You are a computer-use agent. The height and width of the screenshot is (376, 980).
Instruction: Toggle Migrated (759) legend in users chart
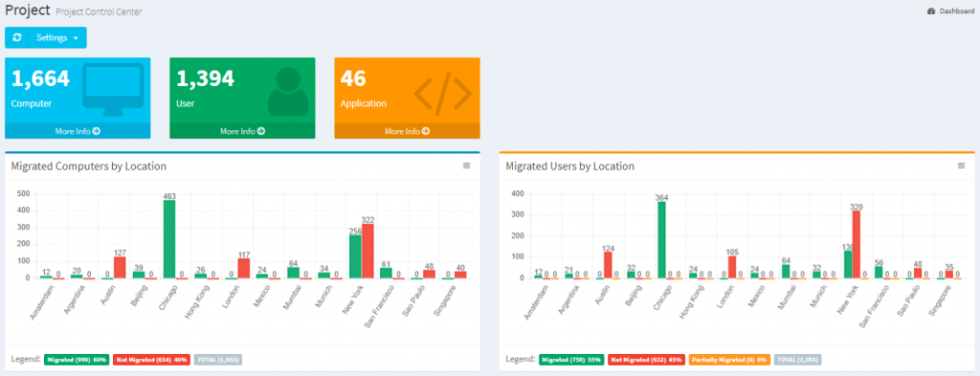[x=571, y=360]
